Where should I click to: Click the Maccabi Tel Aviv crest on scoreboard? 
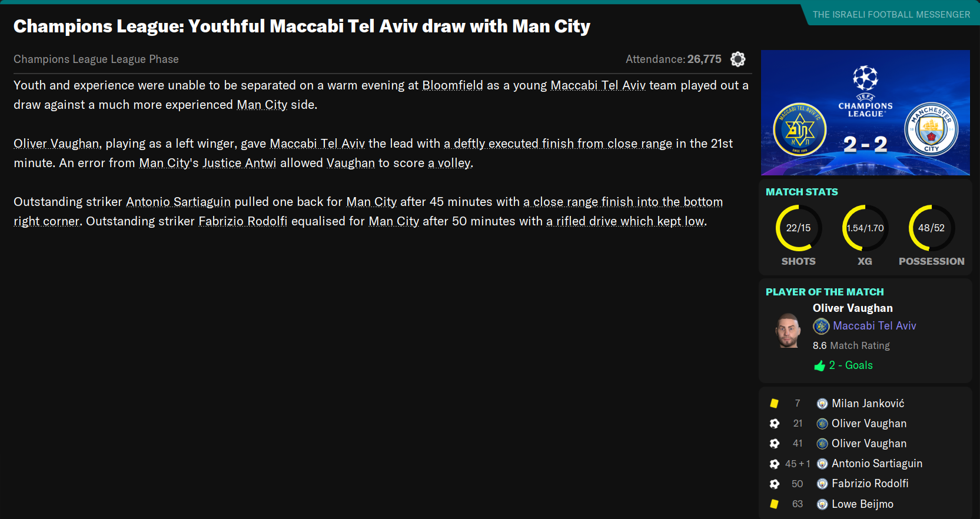(799, 129)
